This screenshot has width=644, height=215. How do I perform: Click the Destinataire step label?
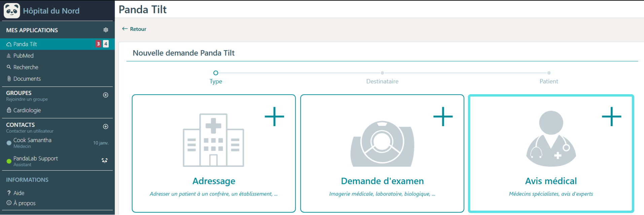[382, 81]
